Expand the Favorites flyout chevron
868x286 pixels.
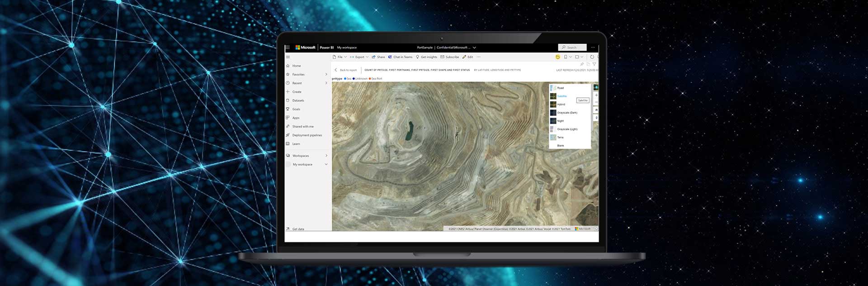(x=326, y=74)
